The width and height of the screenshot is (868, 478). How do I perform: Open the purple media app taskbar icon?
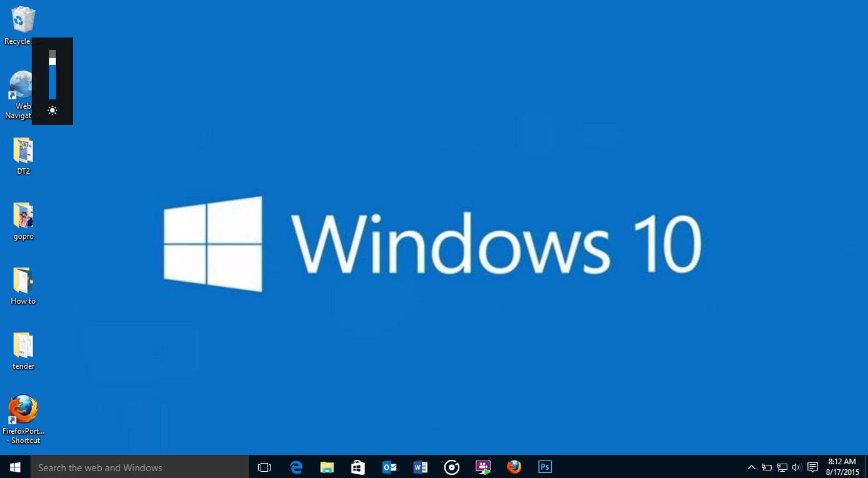pyautogui.click(x=483, y=467)
